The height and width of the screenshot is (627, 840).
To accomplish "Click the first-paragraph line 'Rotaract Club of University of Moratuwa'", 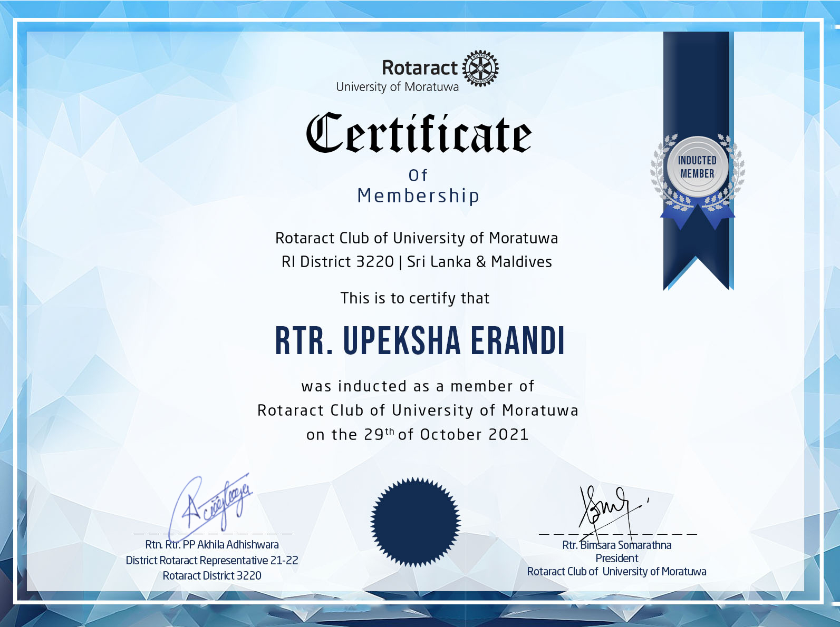I will 417,238.
